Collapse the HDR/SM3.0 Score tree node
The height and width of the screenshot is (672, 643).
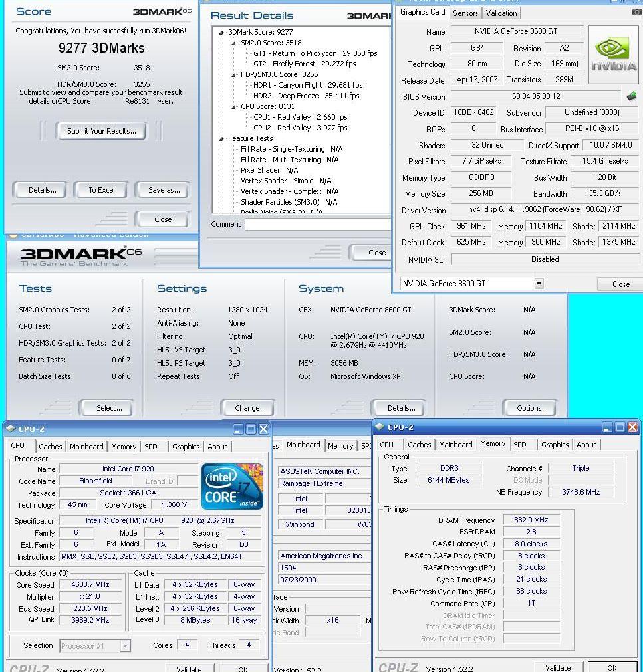pos(233,74)
